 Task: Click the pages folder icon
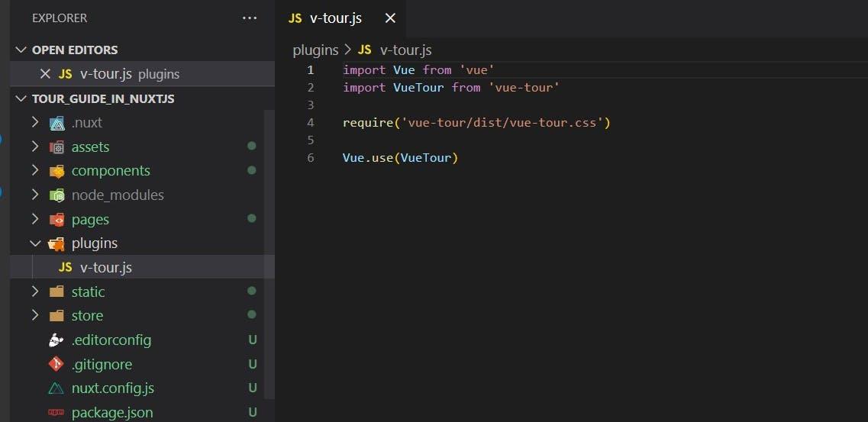point(56,220)
